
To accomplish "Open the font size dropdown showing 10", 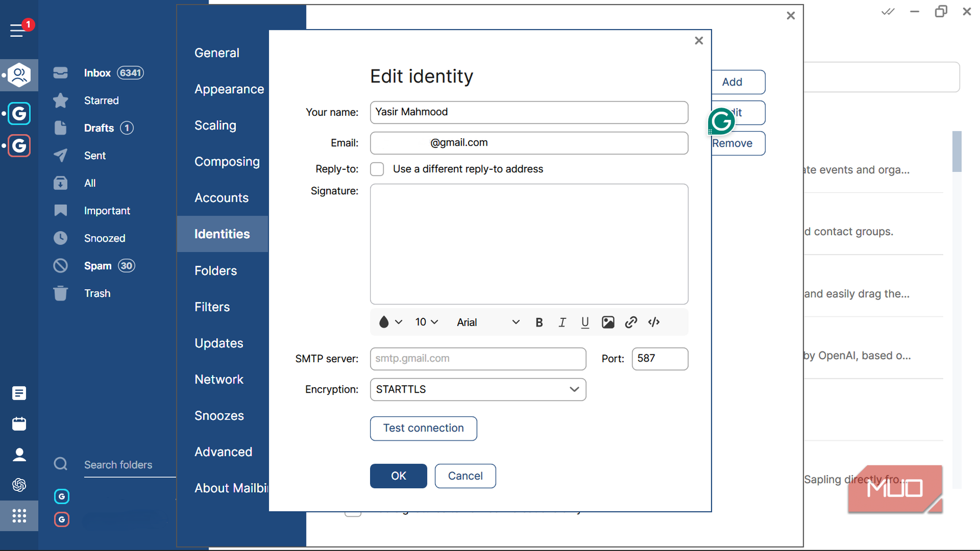I will click(x=426, y=322).
